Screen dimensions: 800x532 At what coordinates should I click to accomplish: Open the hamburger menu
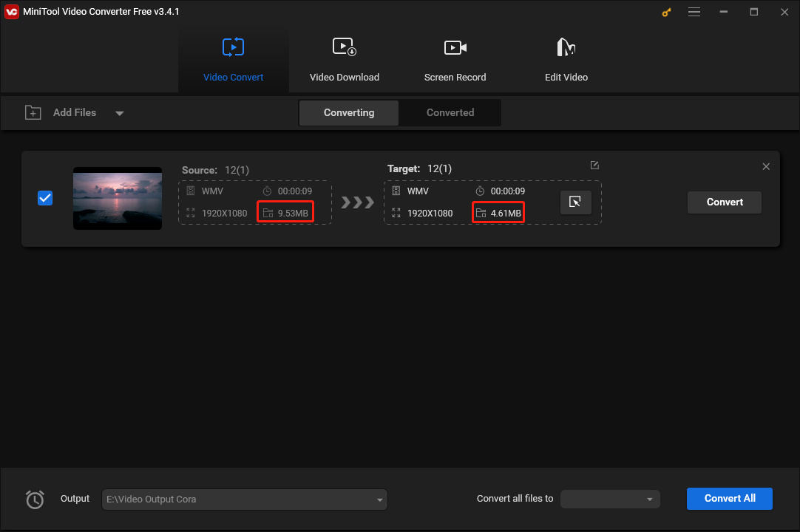pos(694,12)
